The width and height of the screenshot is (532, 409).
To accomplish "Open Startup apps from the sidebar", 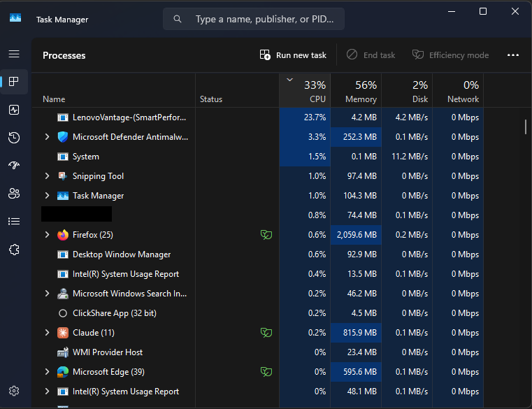I will coord(14,165).
